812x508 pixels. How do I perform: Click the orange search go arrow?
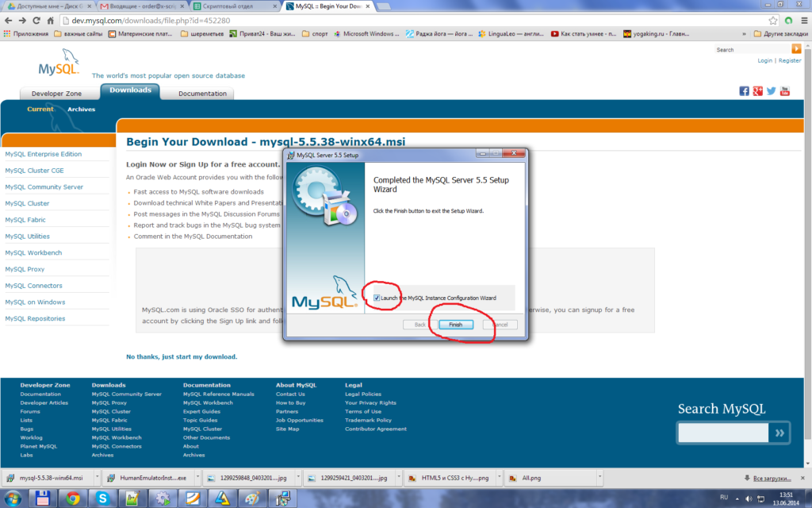(x=796, y=48)
